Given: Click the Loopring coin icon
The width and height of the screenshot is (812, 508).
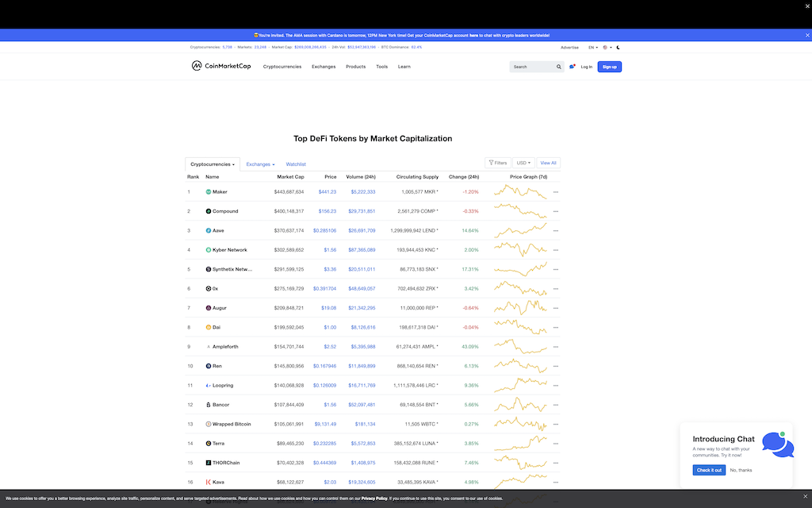Looking at the screenshot, I should (x=209, y=385).
